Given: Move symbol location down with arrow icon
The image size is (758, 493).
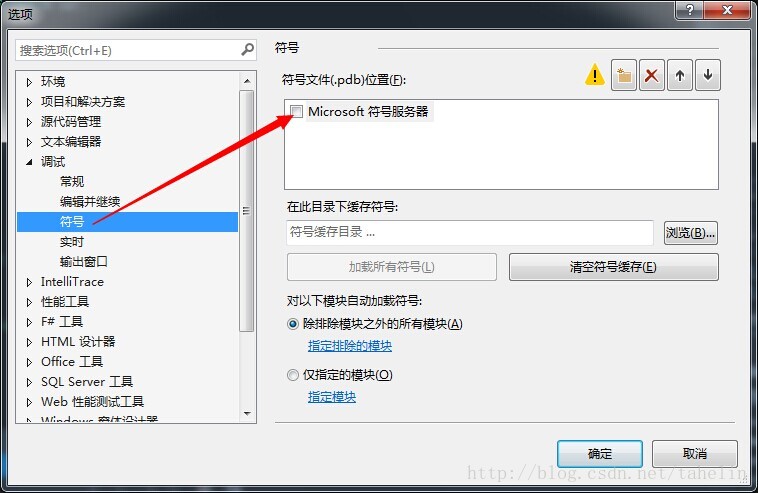Looking at the screenshot, I should 708,75.
